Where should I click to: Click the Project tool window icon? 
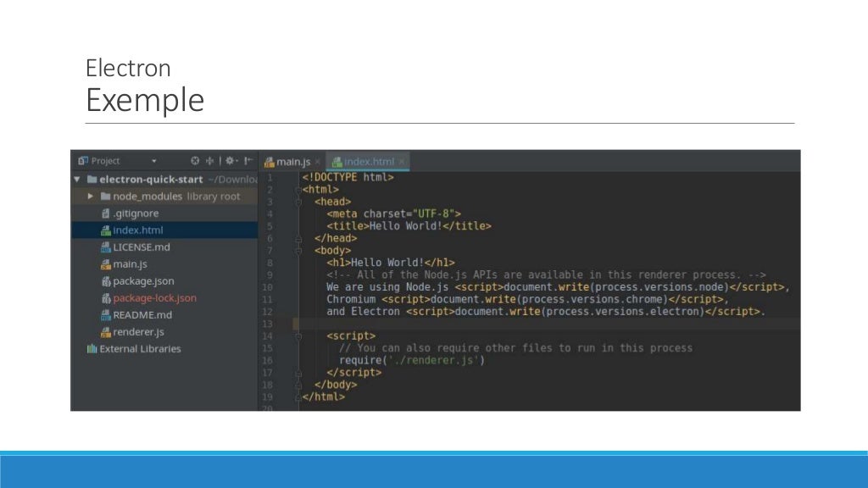(x=83, y=160)
